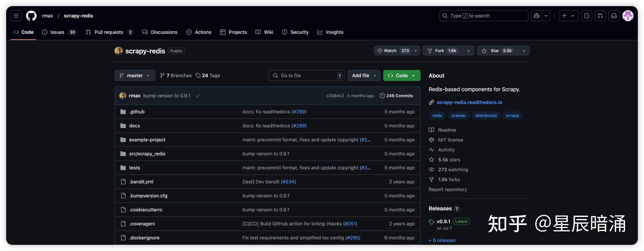644x251 pixels.
Task: Open the Copilot chat icon
Action: (536, 16)
